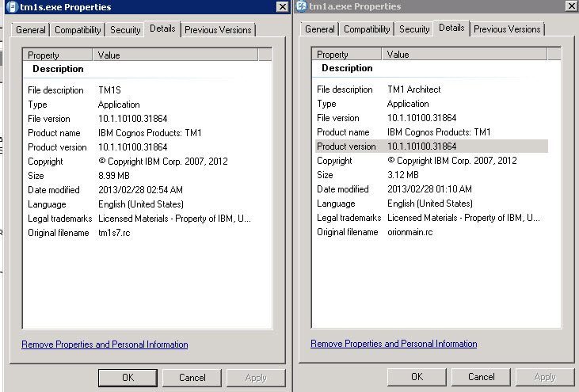The height and width of the screenshot is (392, 579).
Task: Select the Details tab in tm1a.exe Properties
Action: [x=451, y=28]
